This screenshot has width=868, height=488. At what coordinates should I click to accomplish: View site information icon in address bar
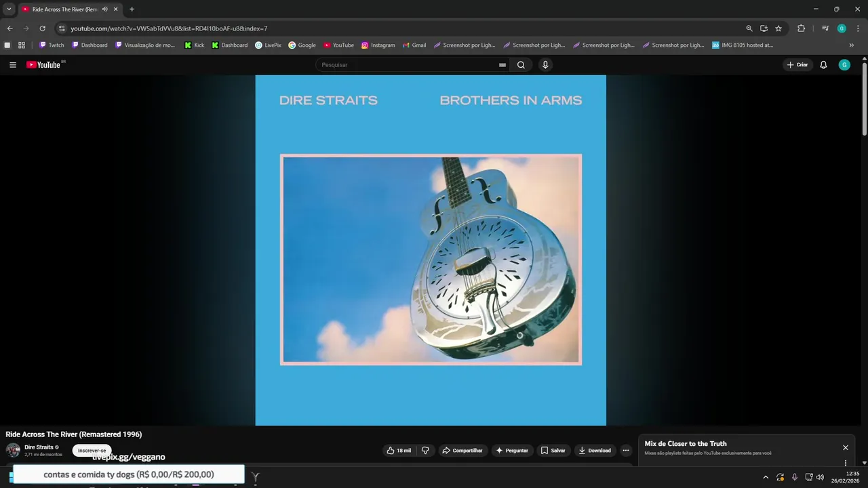click(62, 28)
